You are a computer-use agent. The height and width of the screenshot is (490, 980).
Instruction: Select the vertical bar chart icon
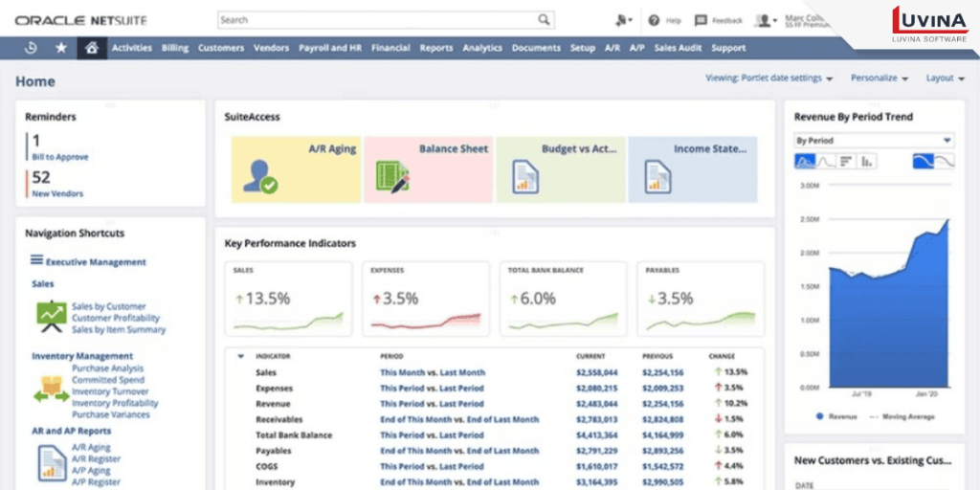(868, 162)
